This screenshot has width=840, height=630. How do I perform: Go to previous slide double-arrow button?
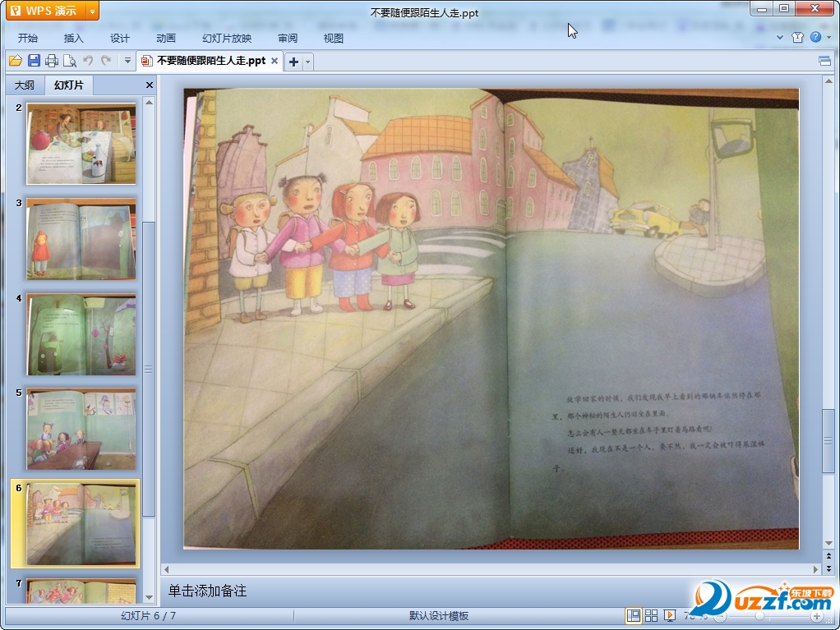coord(828,556)
